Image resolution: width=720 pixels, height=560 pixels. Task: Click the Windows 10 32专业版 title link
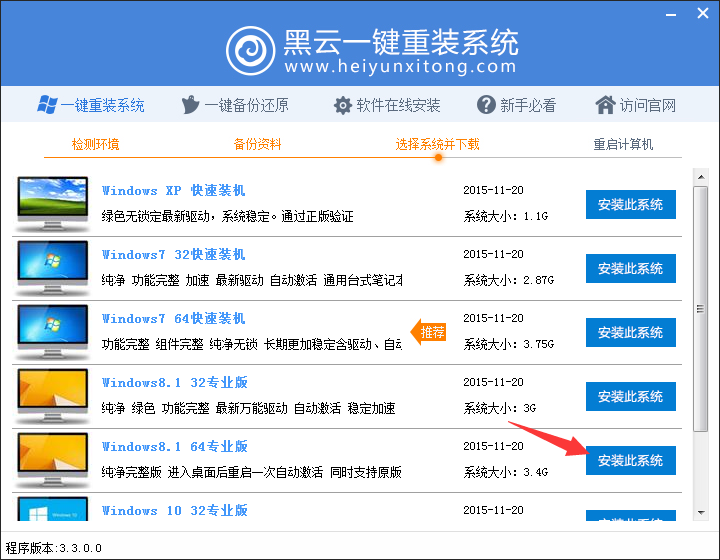174,510
